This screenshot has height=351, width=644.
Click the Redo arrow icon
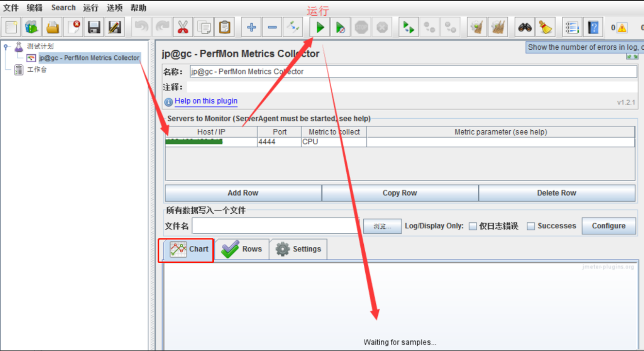pyautogui.click(x=163, y=27)
